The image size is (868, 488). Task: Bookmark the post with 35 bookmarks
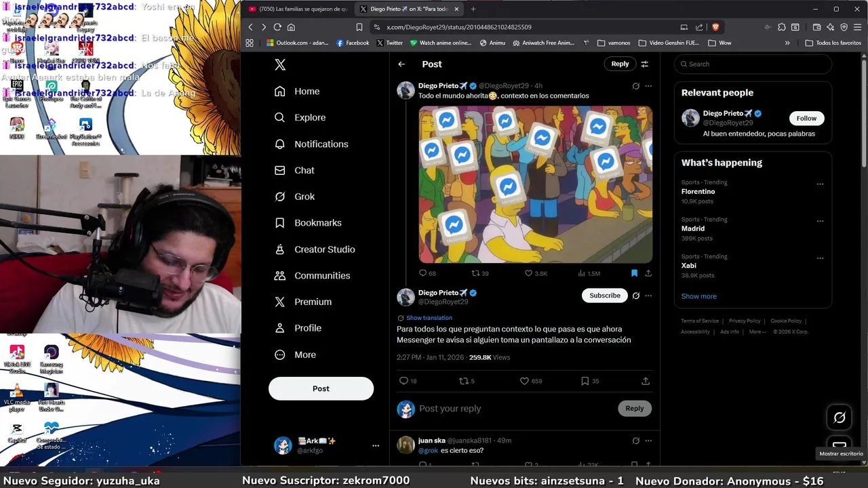(590, 381)
